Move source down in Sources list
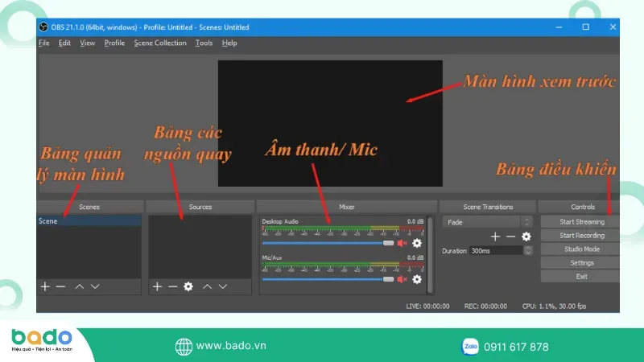644x362 pixels. (x=223, y=286)
